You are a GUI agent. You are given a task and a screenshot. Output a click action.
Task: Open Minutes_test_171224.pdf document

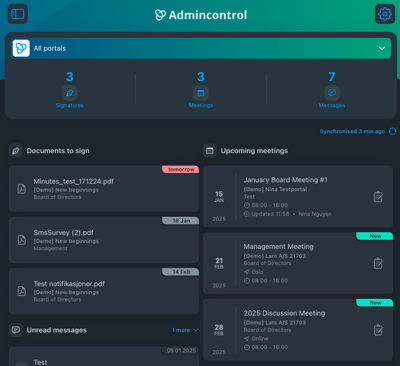coord(104,189)
